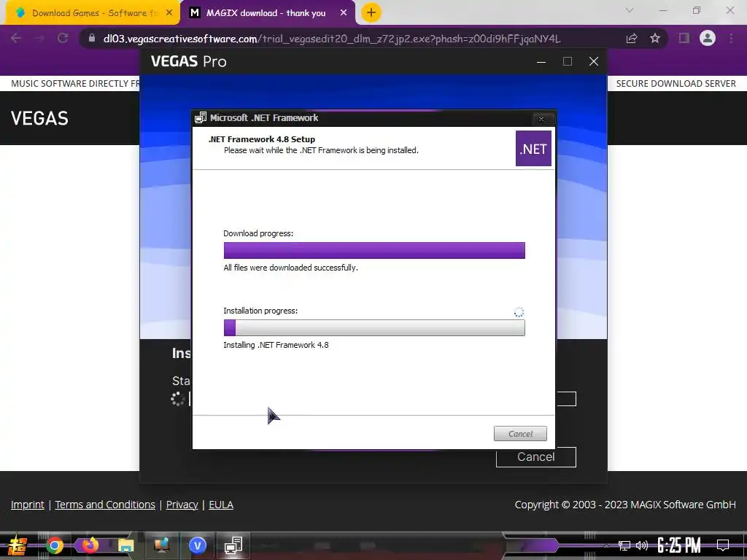Open the Windows Start button
Screen dimensions: 747x560
18,545
